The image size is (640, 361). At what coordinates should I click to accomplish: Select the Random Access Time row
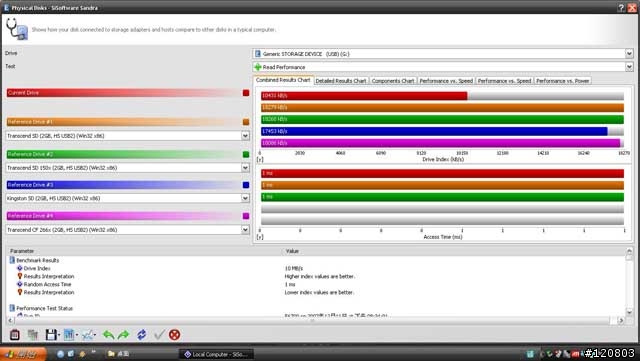pyautogui.click(x=316, y=284)
